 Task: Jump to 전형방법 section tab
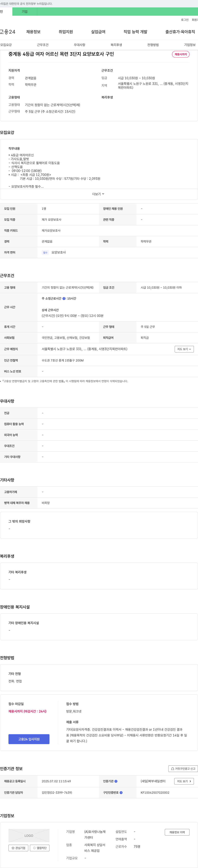[x=153, y=45]
